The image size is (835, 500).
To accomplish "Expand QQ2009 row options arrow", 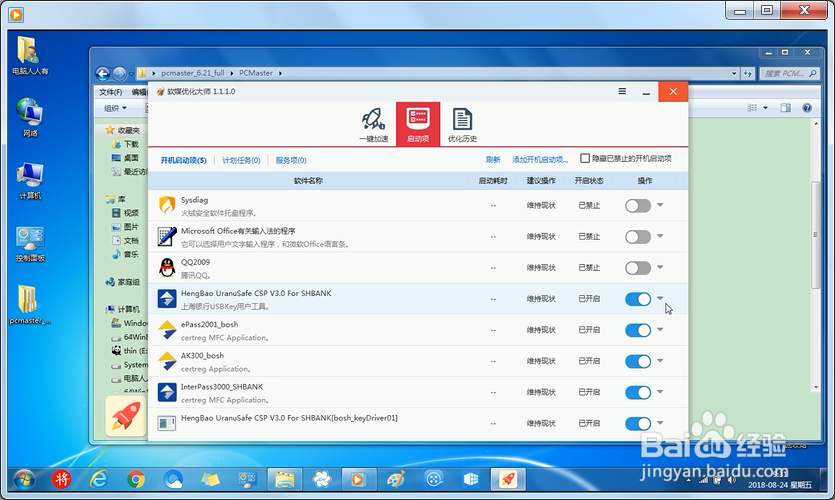I will 660,267.
